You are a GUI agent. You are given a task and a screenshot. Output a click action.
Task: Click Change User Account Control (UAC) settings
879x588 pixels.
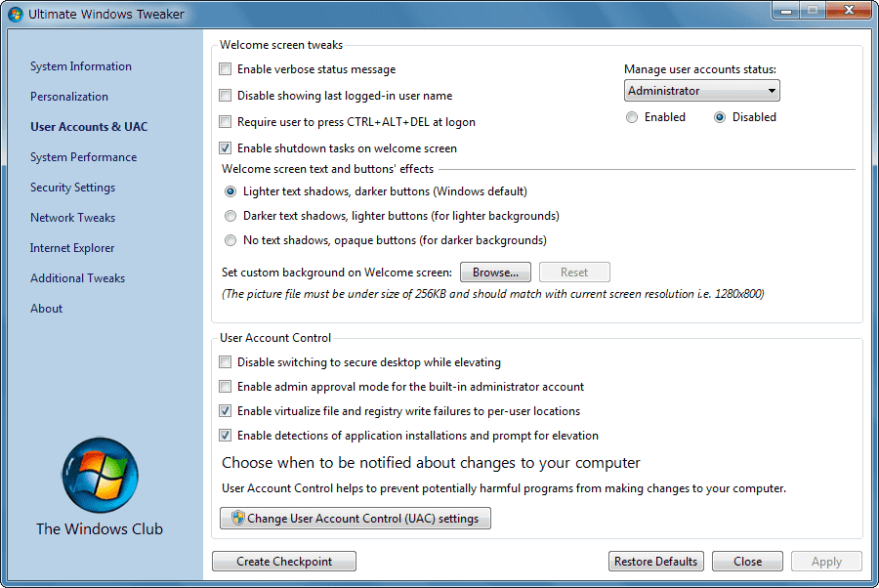click(356, 518)
